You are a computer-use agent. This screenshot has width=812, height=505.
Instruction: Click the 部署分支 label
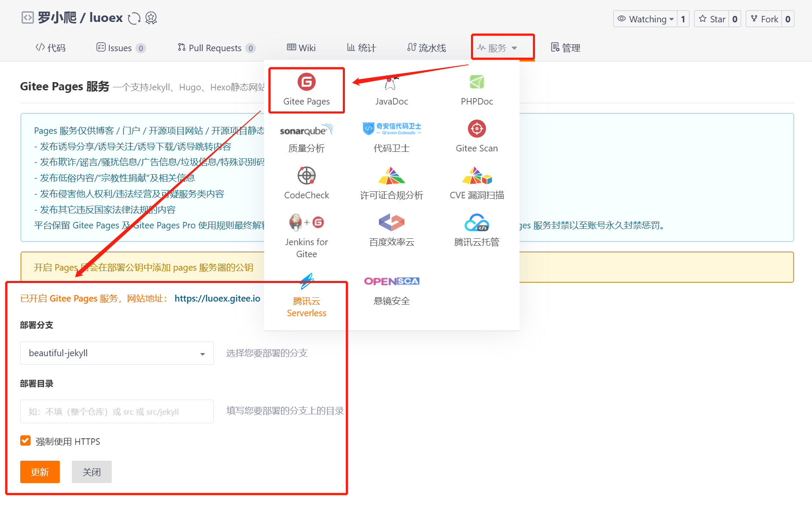point(37,325)
